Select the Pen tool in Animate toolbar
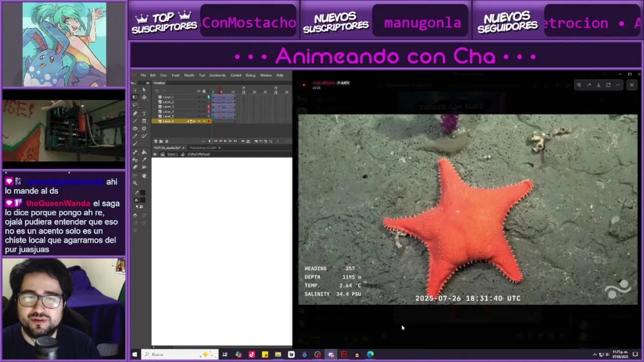This screenshot has width=644, height=362. (135, 113)
